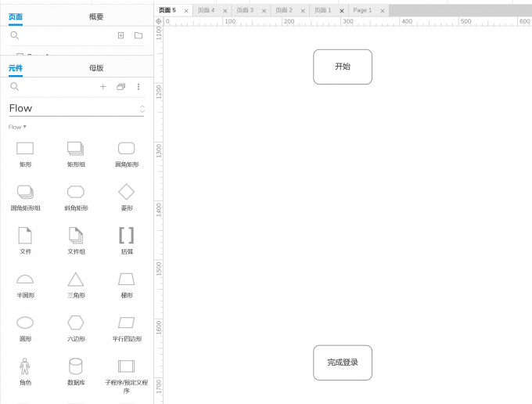Screen dimensions: 532x404
Task: Close the 页面 4 tab
Action: coord(225,11)
